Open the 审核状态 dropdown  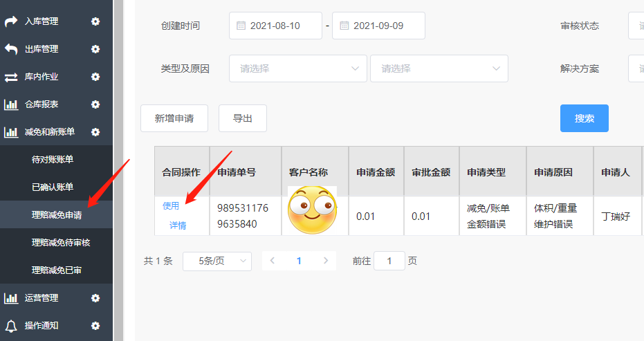pyautogui.click(x=636, y=26)
